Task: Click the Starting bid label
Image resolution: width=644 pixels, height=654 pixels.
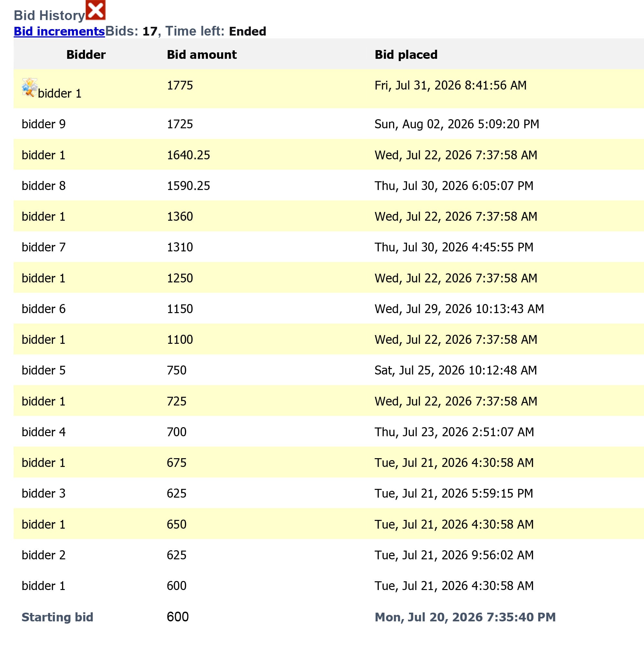Action: [x=58, y=617]
